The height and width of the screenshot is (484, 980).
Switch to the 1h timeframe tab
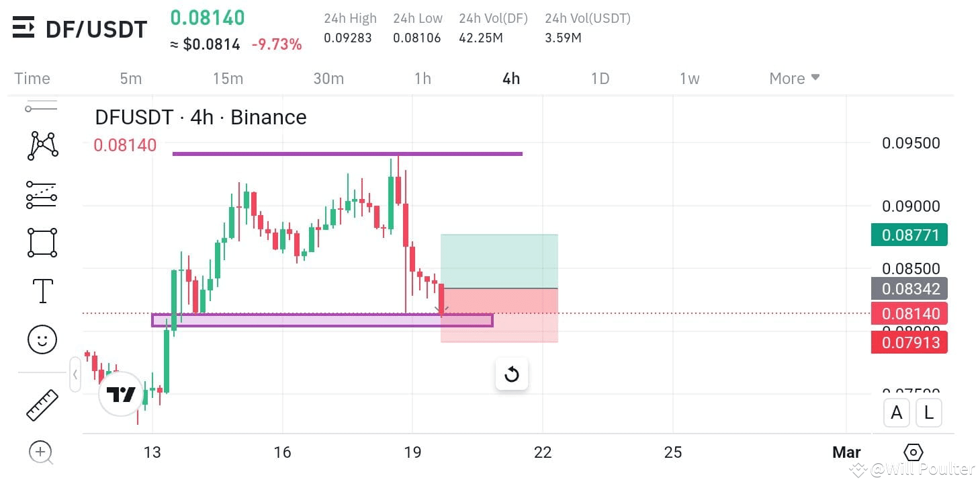422,78
